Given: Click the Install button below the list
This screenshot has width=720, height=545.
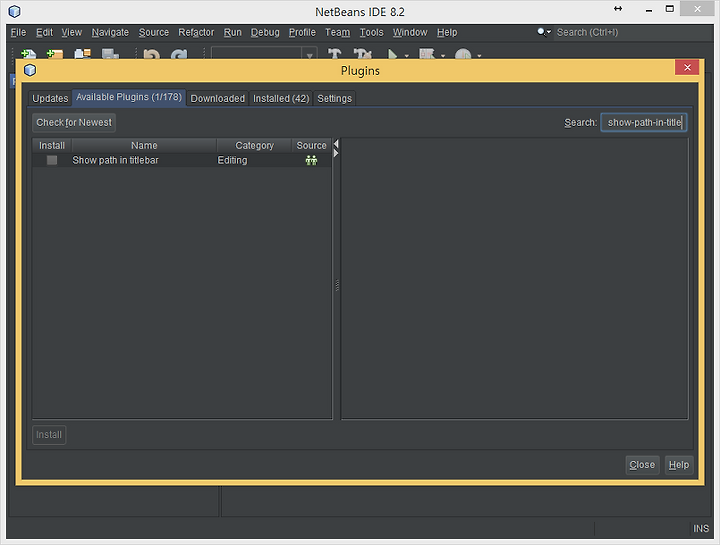Looking at the screenshot, I should (x=49, y=435).
